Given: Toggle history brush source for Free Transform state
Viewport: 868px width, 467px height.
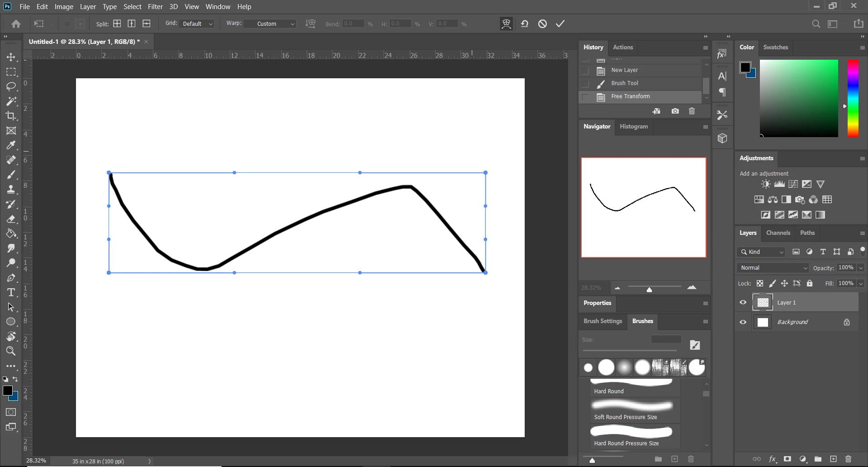Looking at the screenshot, I should (585, 97).
